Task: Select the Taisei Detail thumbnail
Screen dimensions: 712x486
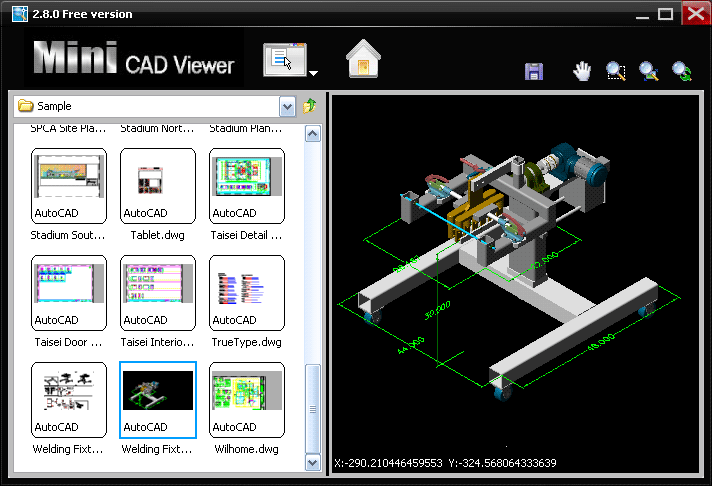Action: pyautogui.click(x=247, y=186)
